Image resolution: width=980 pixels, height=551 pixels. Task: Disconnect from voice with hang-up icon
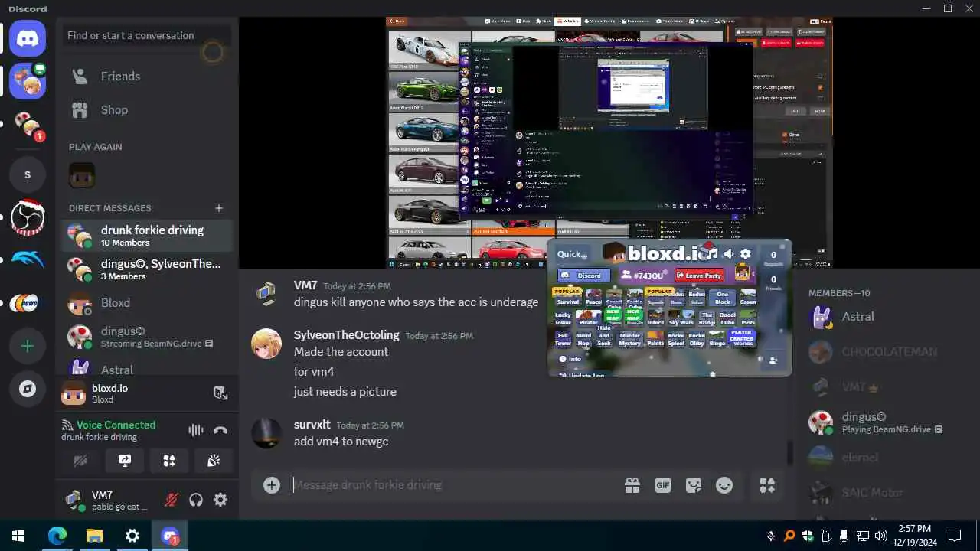(x=220, y=430)
